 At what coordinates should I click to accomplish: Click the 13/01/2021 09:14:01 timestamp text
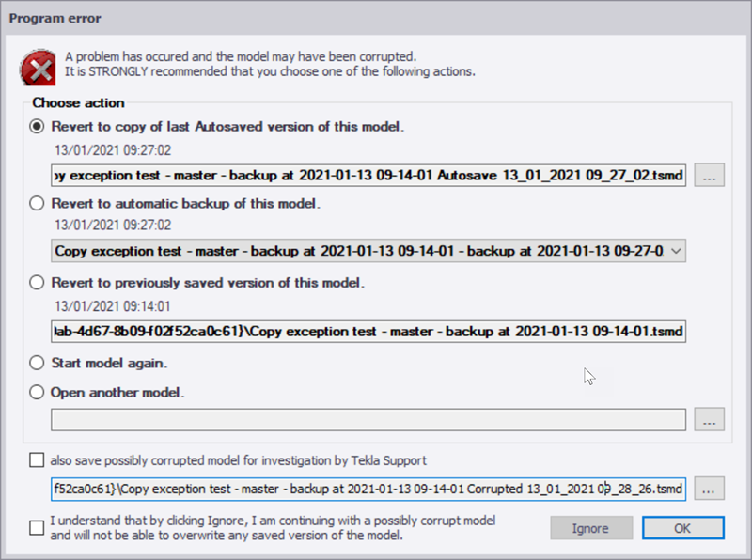tap(112, 306)
